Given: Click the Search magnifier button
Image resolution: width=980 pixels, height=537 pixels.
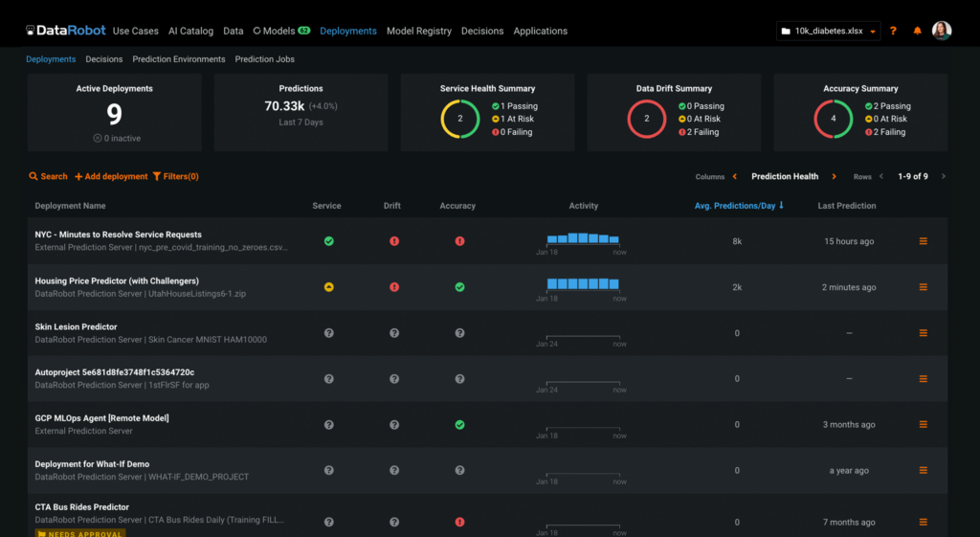Looking at the screenshot, I should [x=48, y=176].
